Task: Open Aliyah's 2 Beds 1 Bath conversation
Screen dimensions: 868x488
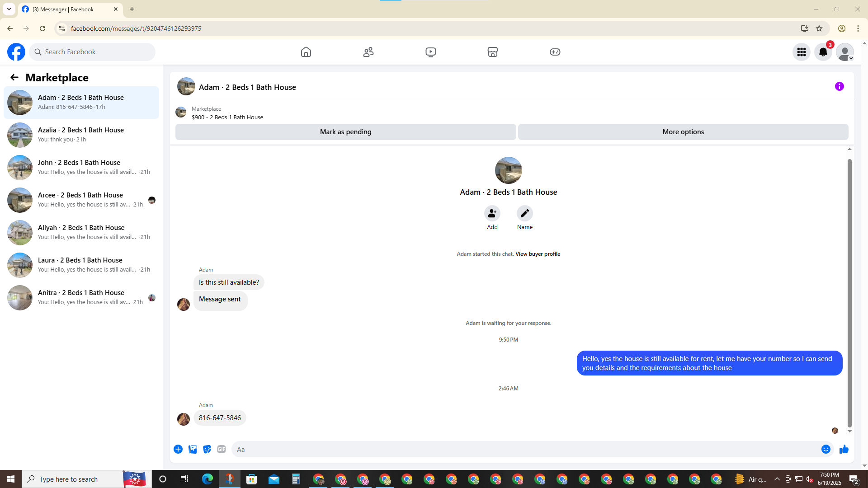Action: tap(81, 233)
